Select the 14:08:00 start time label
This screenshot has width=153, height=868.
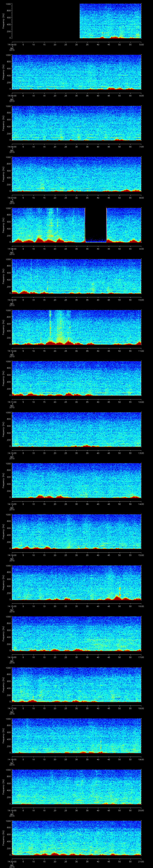click(x=12, y=249)
